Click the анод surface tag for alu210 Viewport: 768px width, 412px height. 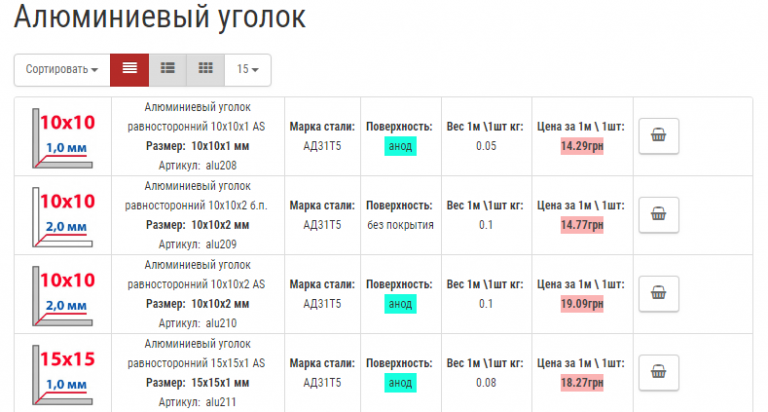400,304
